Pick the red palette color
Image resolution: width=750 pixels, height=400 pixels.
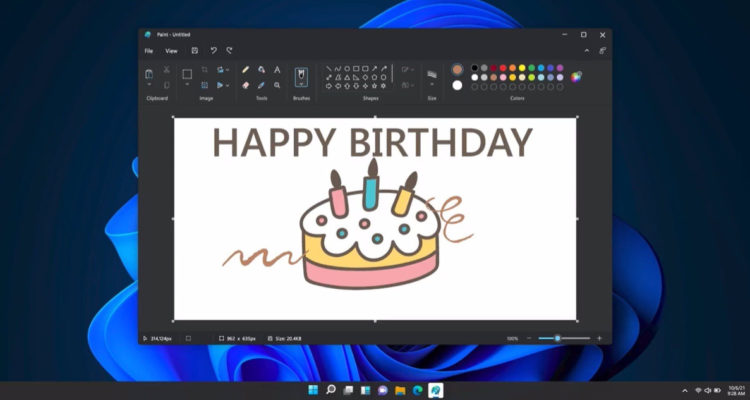(503, 68)
